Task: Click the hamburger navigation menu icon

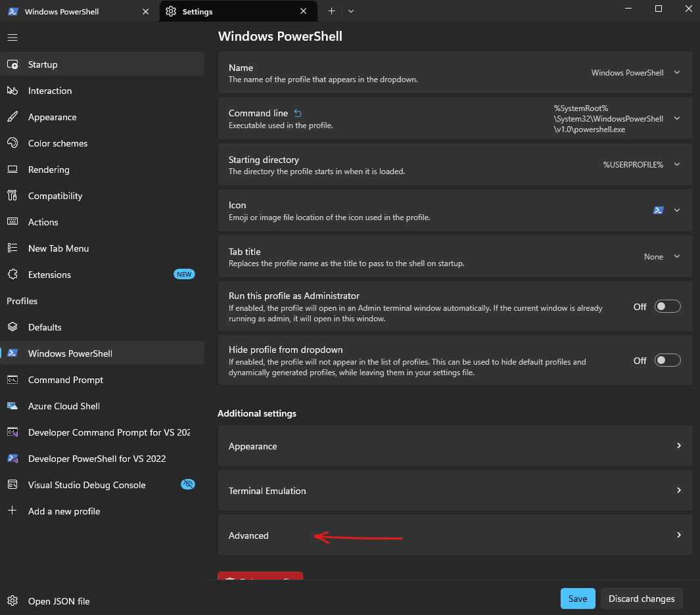Action: click(x=12, y=37)
